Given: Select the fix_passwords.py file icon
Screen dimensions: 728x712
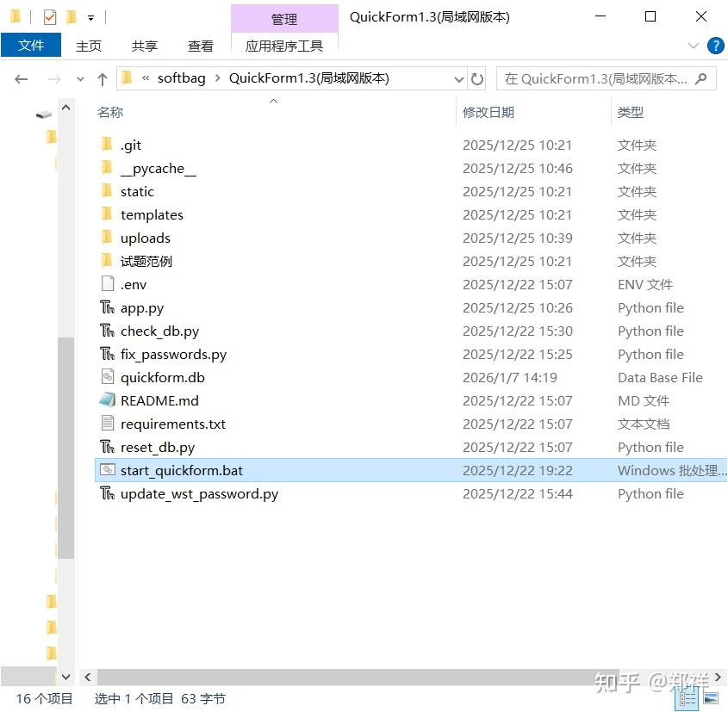Looking at the screenshot, I should (x=107, y=354).
